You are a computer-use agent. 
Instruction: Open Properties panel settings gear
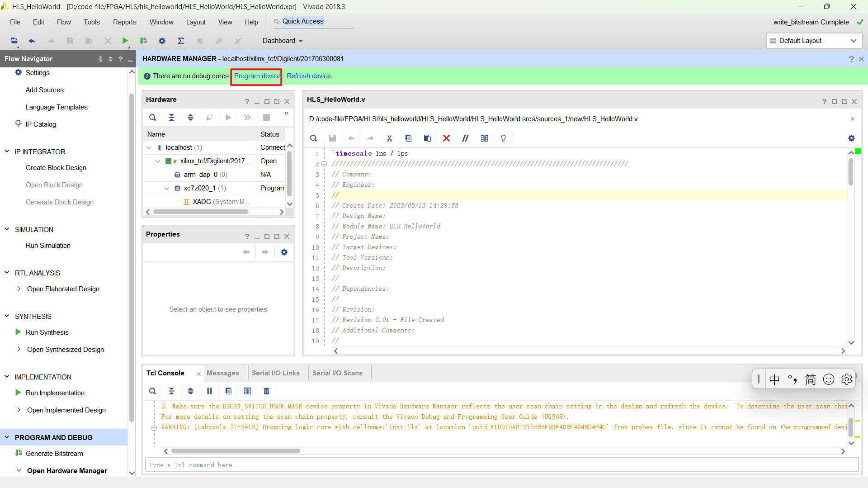(284, 252)
